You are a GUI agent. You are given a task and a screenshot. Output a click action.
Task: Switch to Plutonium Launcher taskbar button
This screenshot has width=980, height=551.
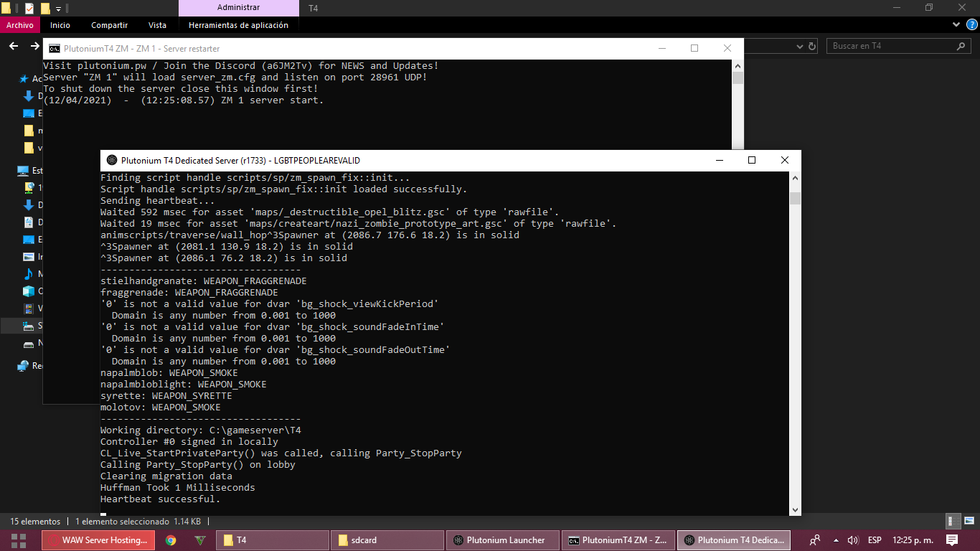(503, 540)
